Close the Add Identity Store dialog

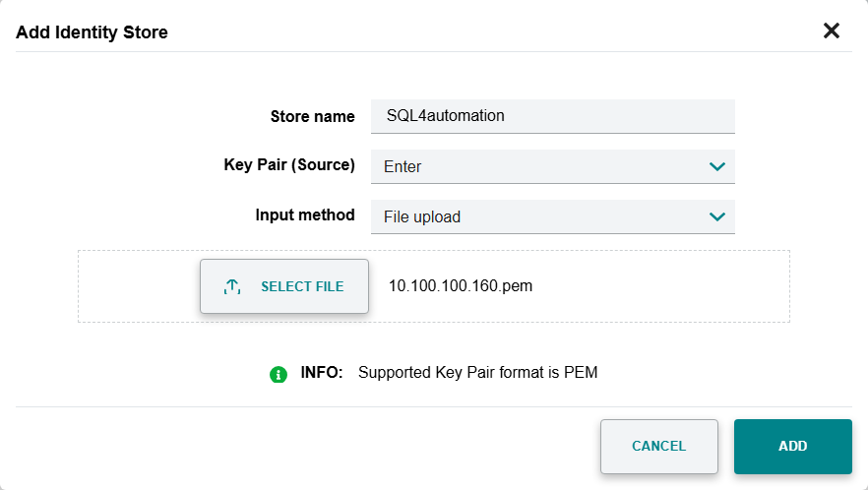pos(832,31)
